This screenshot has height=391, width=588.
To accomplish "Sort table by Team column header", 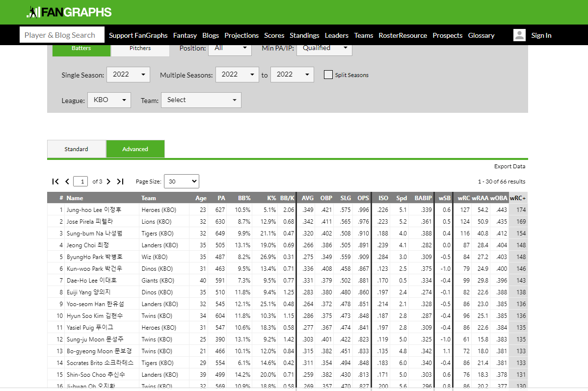I will pyautogui.click(x=149, y=198).
